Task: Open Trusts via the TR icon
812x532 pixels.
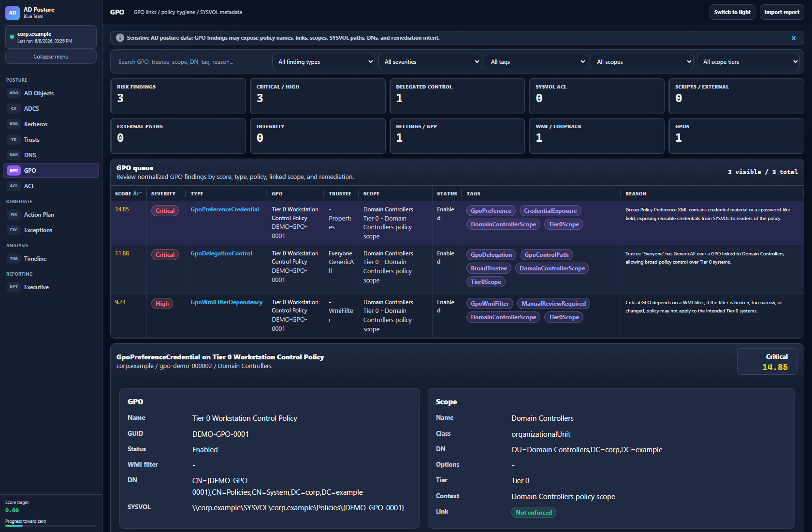Action: point(14,139)
